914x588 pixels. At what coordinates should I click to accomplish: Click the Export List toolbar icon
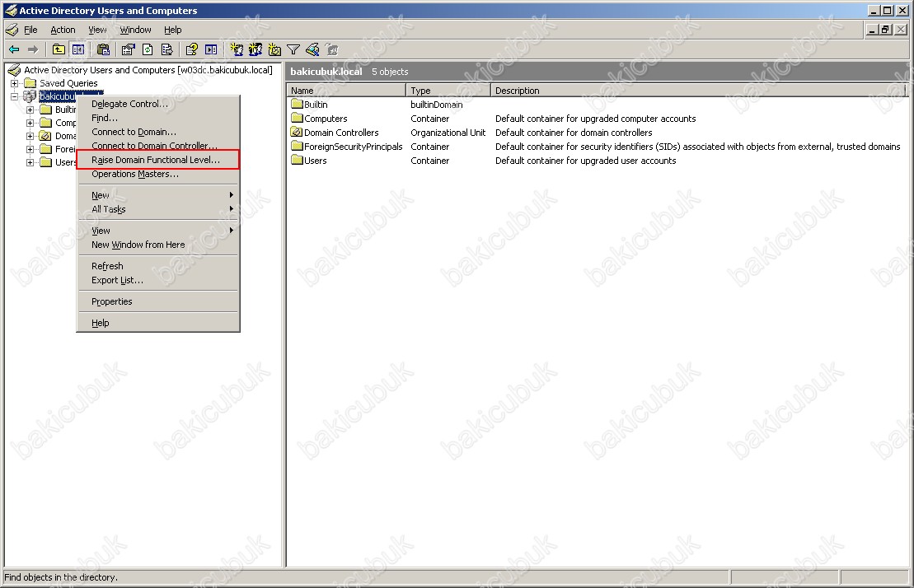166,50
